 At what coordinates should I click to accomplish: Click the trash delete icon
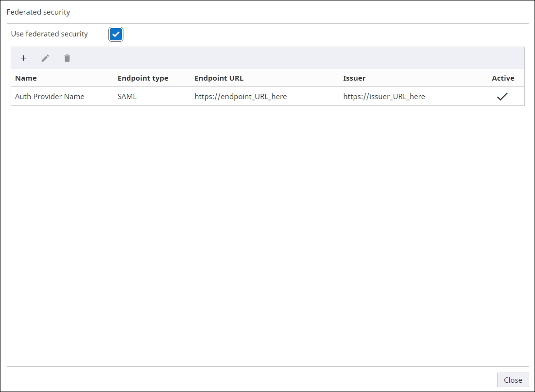(67, 58)
